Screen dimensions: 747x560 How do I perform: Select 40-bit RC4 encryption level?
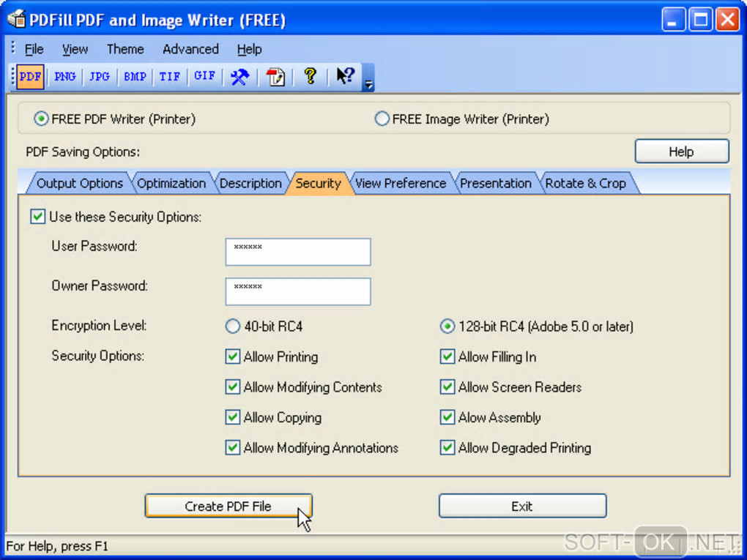[232, 326]
